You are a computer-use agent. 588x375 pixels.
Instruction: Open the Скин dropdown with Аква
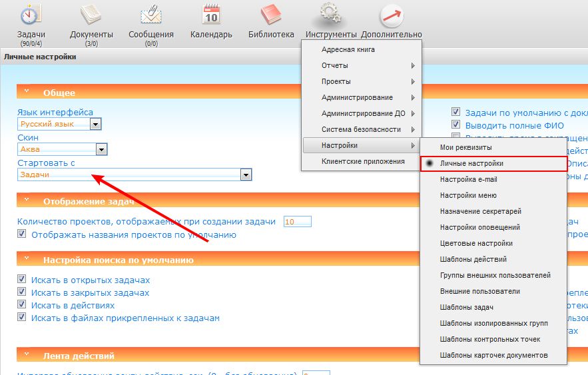coord(101,149)
